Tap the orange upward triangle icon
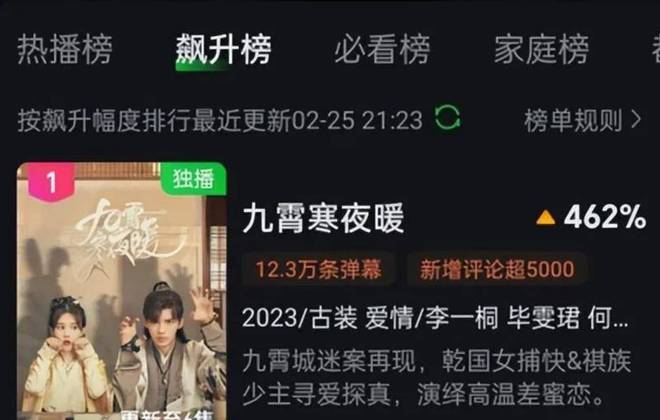 [x=546, y=218]
